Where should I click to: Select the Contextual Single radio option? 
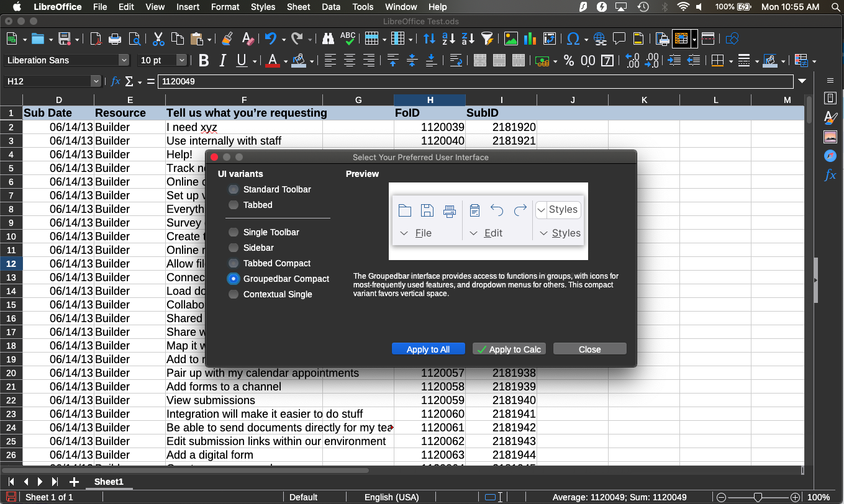234,294
